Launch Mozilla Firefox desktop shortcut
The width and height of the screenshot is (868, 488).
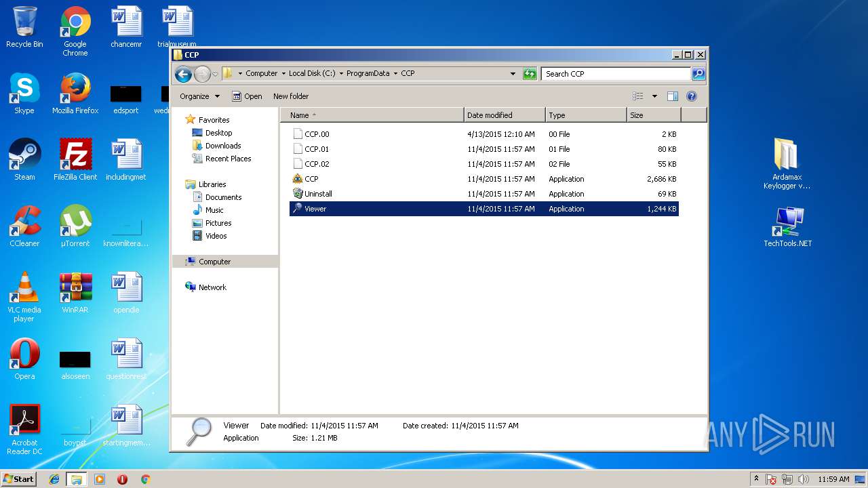[75, 94]
